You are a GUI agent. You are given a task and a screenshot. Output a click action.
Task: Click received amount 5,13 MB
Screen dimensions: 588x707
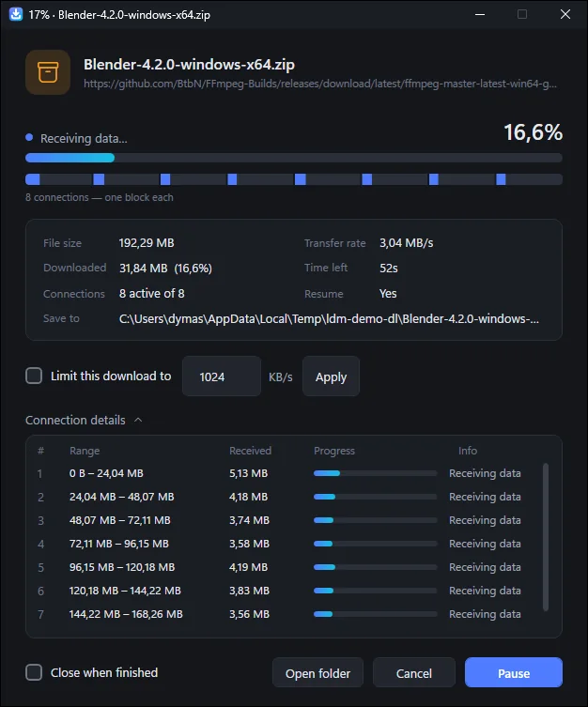(x=249, y=473)
